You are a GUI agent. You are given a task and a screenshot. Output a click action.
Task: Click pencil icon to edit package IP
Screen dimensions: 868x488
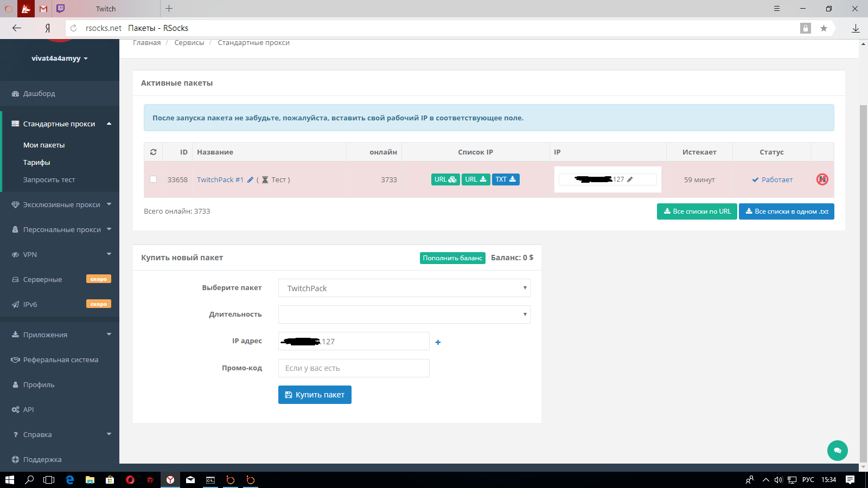630,179
